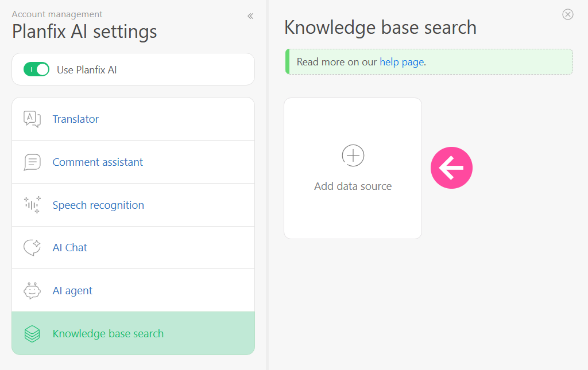The image size is (588, 370).
Task: Open the AI Chat section
Action: [133, 248]
